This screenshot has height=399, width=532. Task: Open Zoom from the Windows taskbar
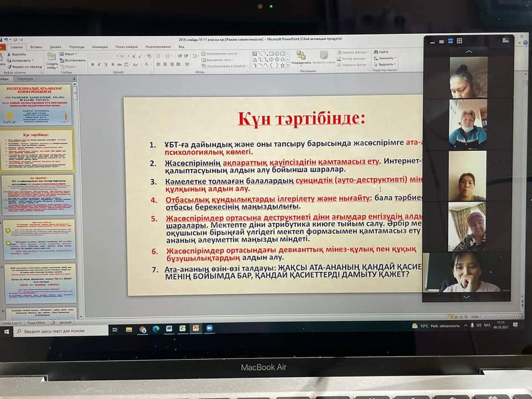point(209,328)
